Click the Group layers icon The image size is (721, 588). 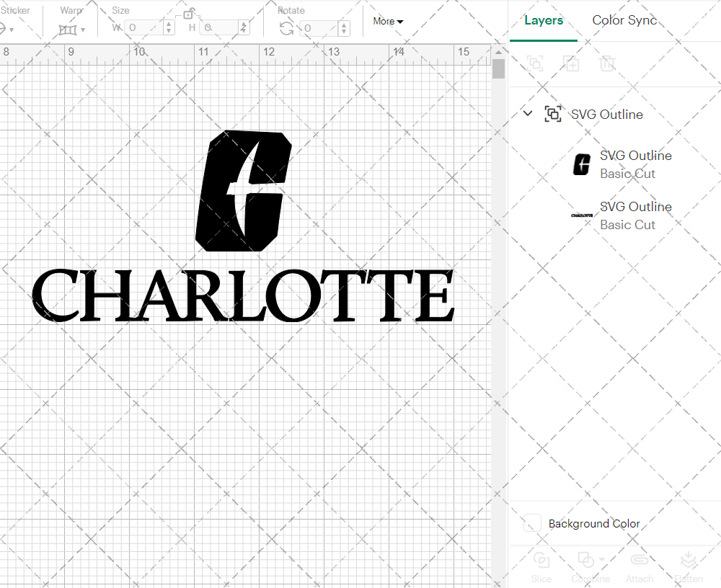click(x=535, y=63)
